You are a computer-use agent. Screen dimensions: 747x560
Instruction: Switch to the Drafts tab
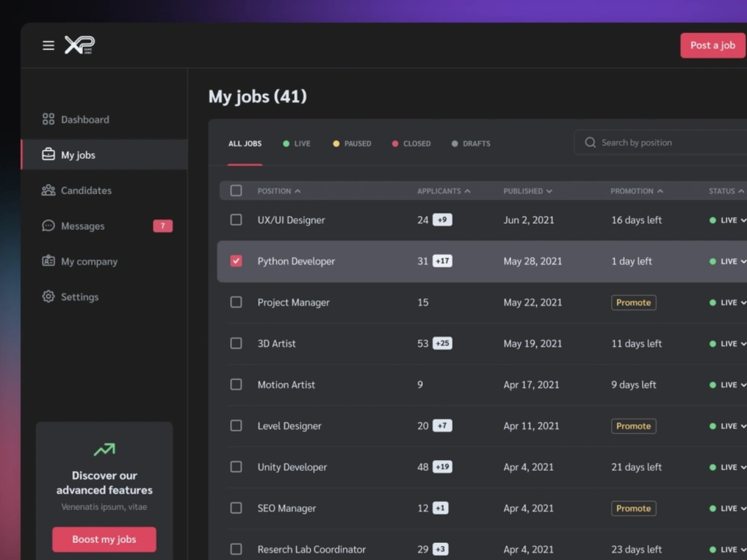tap(471, 143)
